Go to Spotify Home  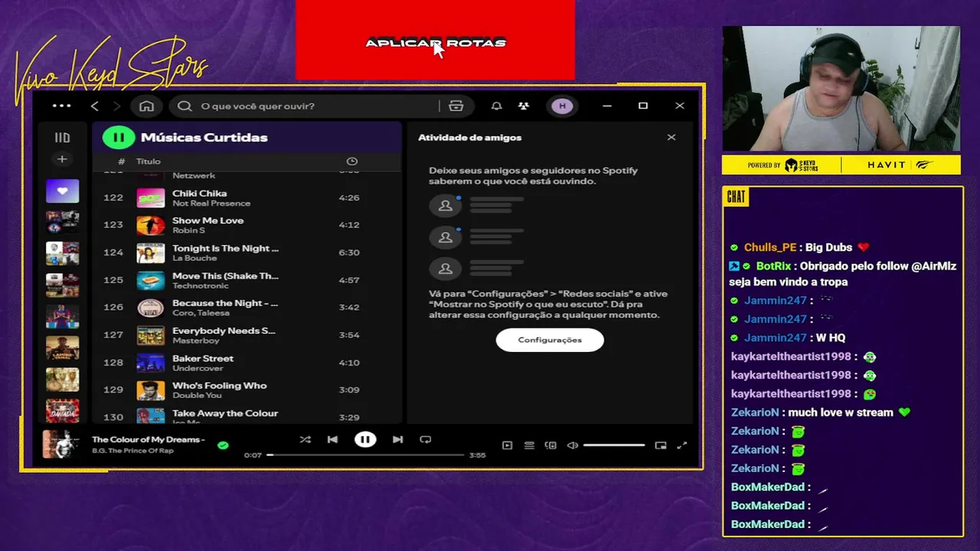(x=146, y=106)
